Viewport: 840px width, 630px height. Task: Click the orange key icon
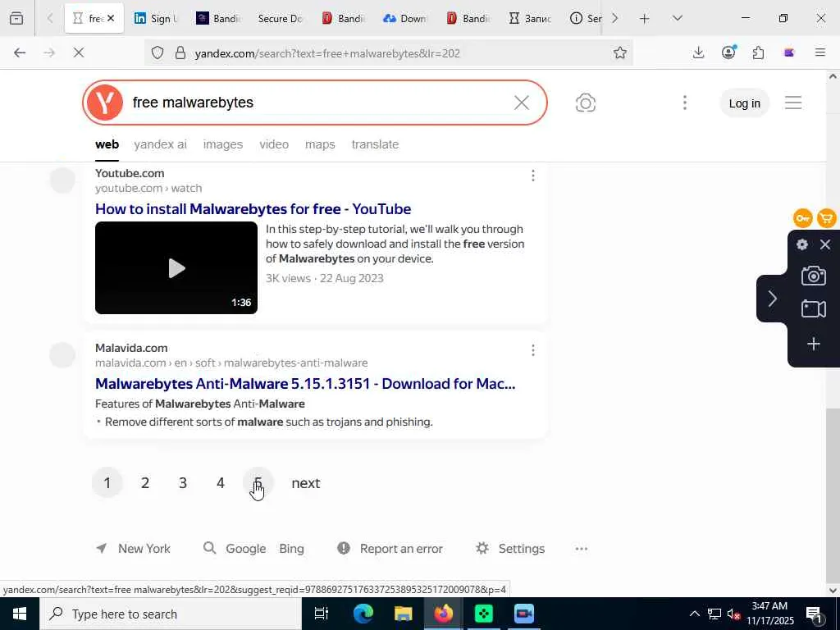tap(802, 218)
